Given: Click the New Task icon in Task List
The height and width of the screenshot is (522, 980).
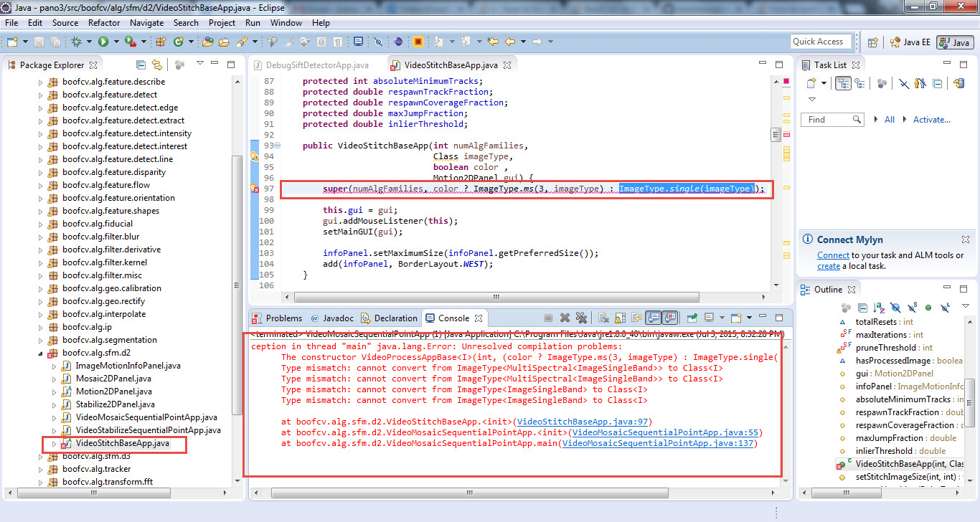Looking at the screenshot, I should [x=811, y=83].
